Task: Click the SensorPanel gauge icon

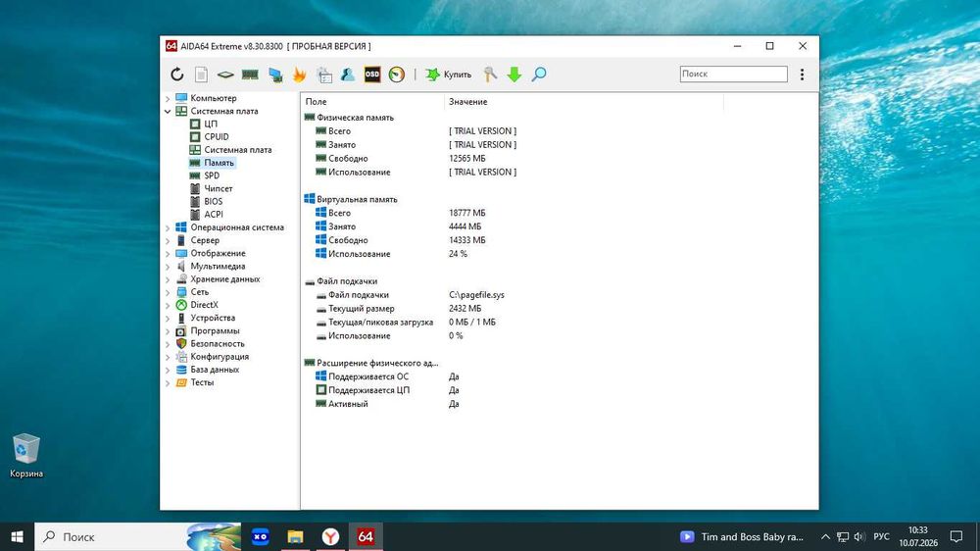Action: coord(397,75)
